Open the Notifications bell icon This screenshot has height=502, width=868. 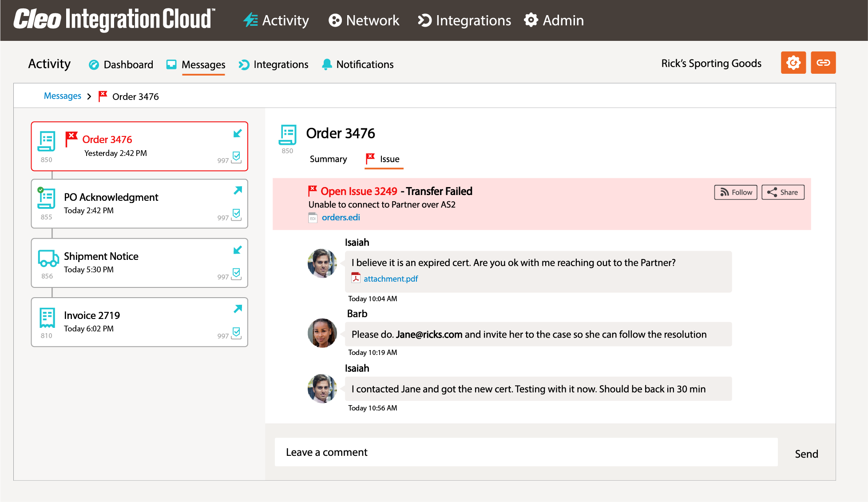(x=328, y=64)
